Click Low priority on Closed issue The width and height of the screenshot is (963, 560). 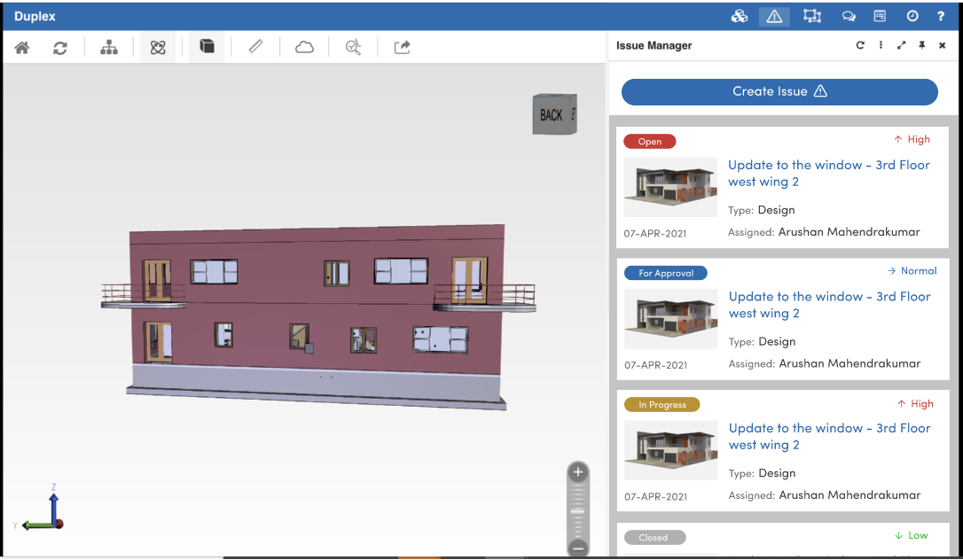[912, 535]
